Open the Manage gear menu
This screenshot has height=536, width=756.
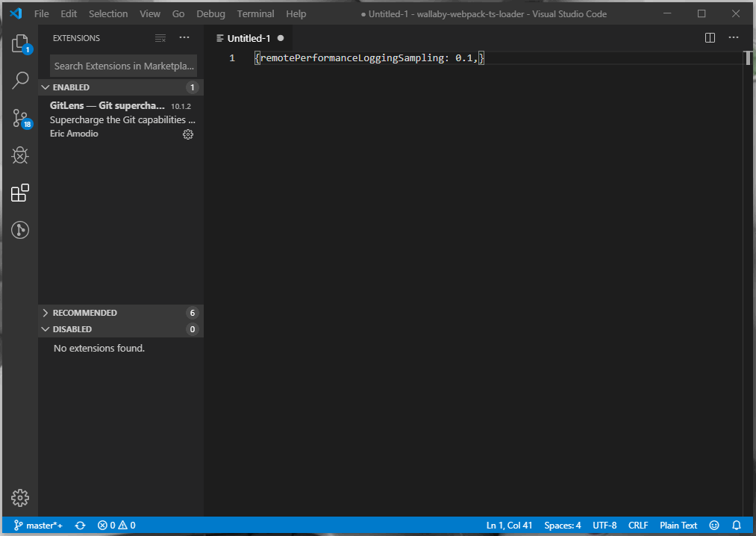point(19,498)
